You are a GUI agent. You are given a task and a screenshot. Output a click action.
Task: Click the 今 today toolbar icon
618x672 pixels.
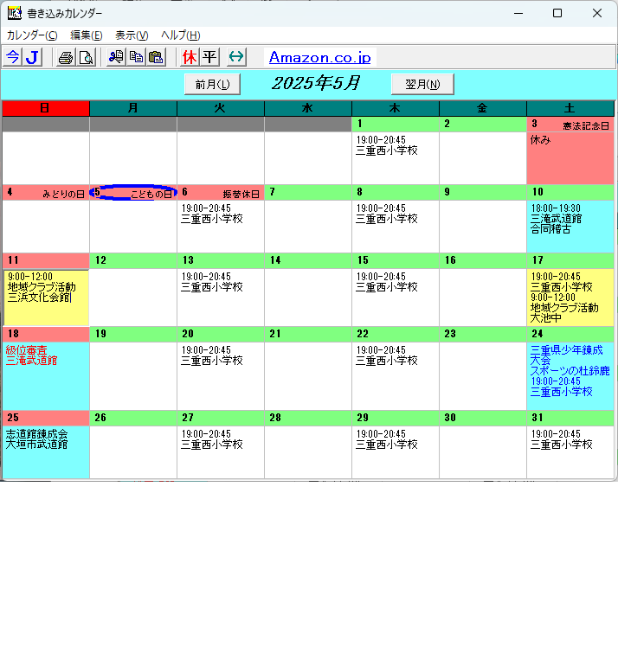13,57
